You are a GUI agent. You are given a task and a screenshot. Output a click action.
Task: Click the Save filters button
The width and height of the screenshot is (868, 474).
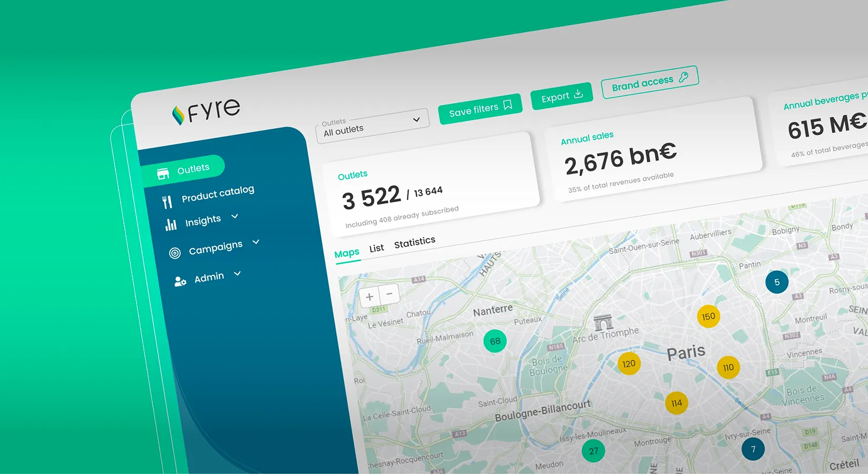click(480, 108)
